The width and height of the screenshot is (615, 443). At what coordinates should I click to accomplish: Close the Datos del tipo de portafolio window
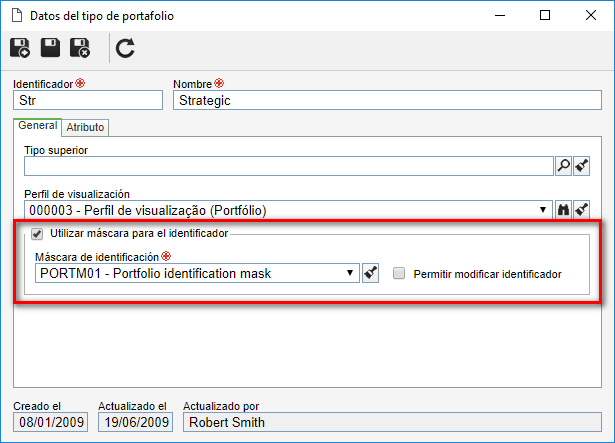591,15
